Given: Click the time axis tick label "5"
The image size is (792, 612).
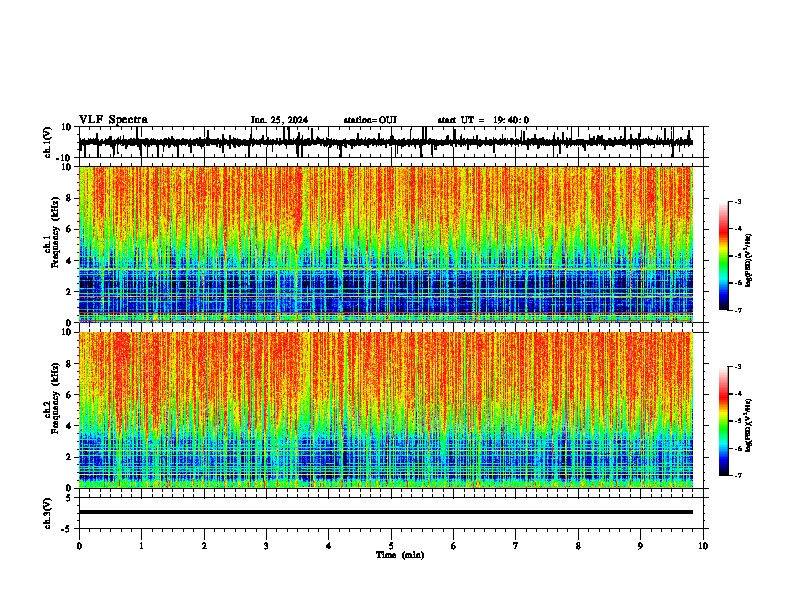Looking at the screenshot, I should pos(391,546).
